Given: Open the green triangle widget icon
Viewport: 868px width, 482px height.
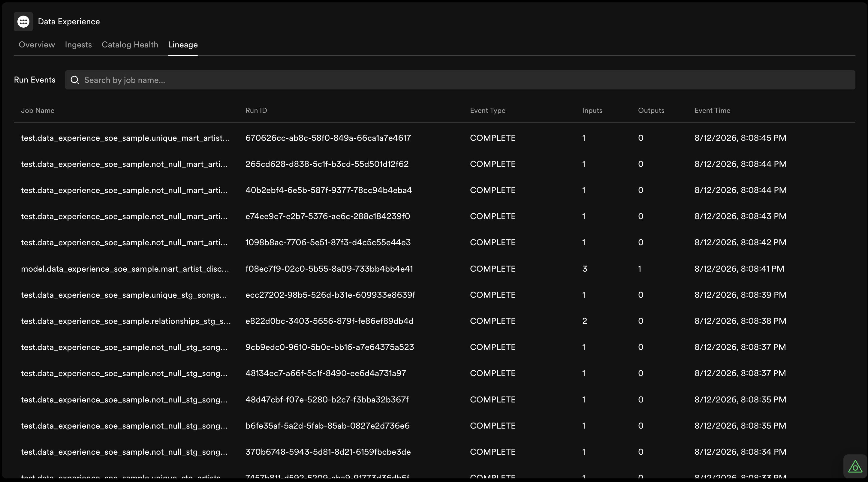Looking at the screenshot, I should coord(855,466).
